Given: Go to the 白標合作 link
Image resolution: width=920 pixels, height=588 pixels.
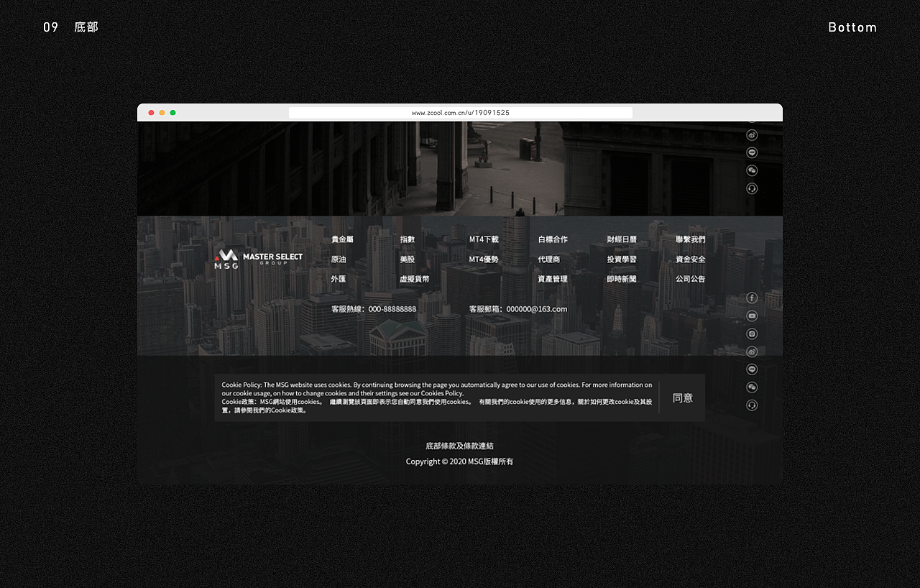Looking at the screenshot, I should 553,239.
